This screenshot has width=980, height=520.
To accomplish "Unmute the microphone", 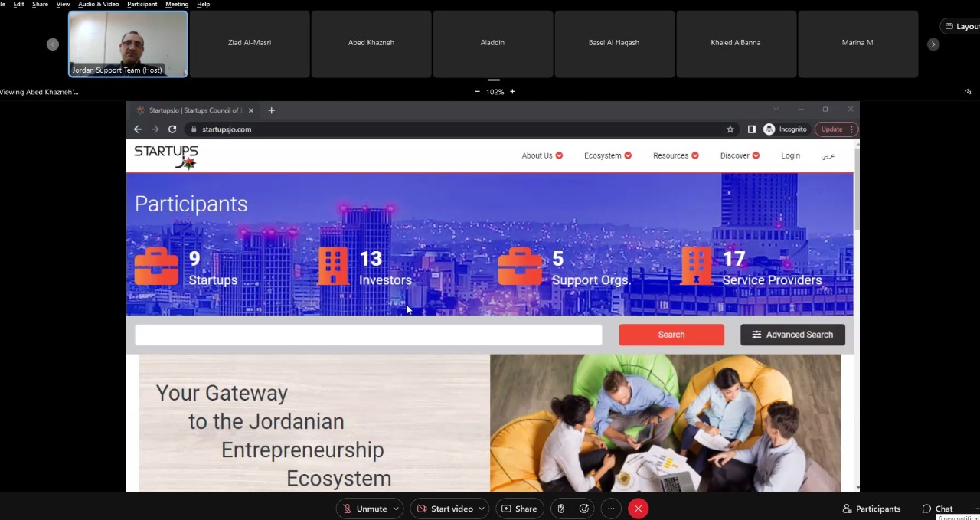I will 364,509.
